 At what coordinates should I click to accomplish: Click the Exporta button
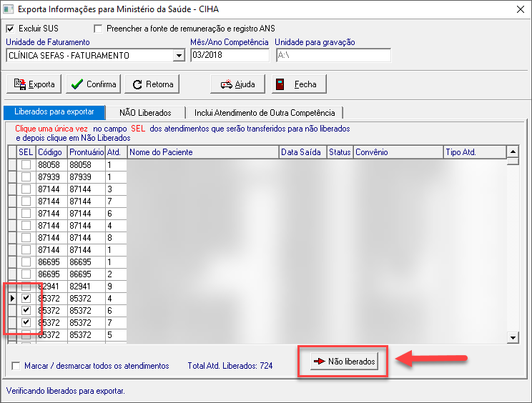coord(34,84)
